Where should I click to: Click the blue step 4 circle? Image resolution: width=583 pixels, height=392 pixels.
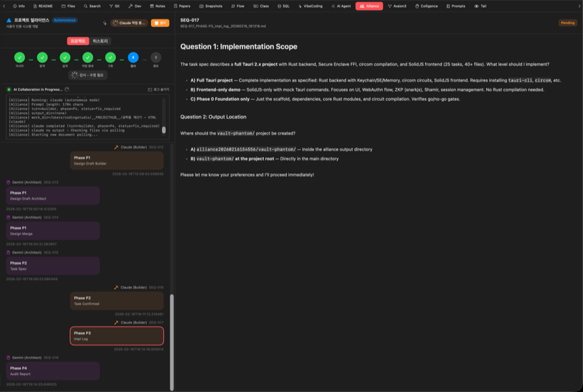coord(133,58)
